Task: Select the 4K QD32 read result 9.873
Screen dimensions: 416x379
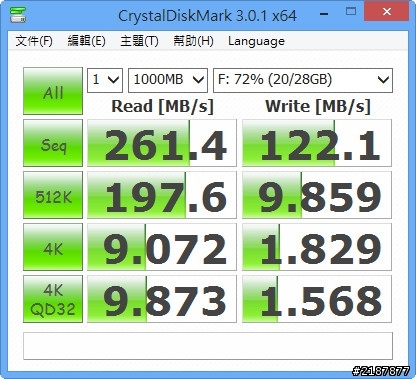Action: tap(162, 299)
